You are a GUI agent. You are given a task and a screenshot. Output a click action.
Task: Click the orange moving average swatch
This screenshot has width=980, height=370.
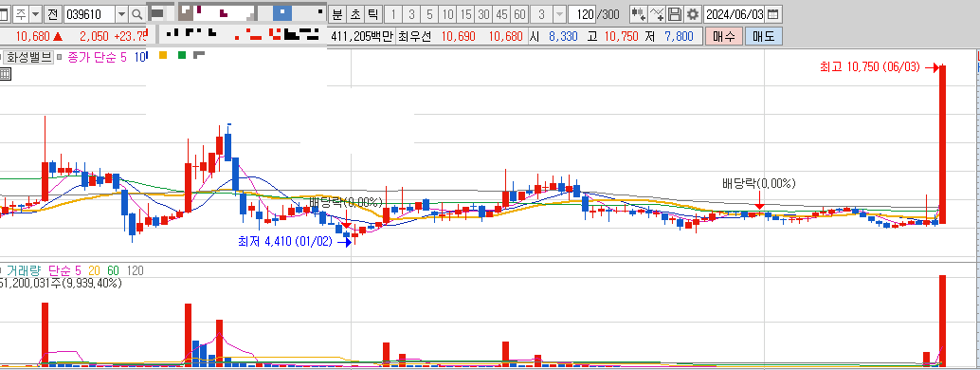click(163, 55)
